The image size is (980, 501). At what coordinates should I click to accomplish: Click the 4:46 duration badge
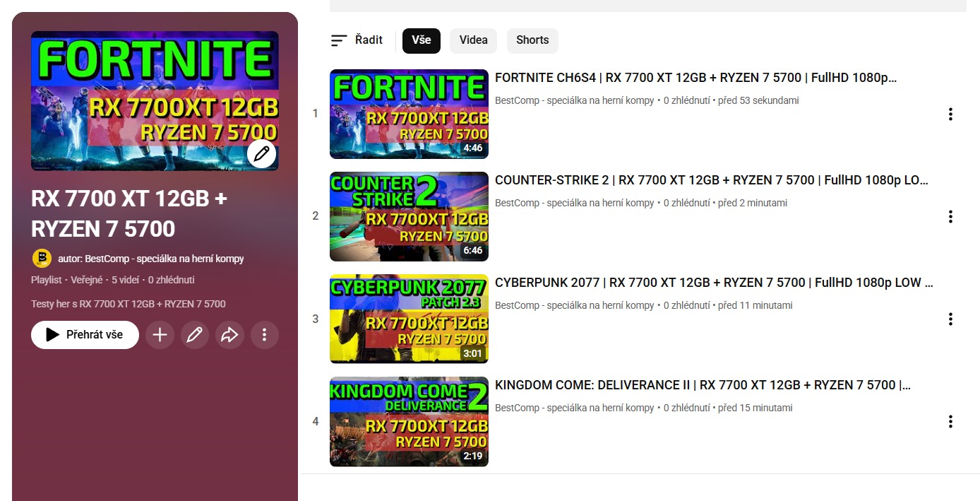coord(472,148)
